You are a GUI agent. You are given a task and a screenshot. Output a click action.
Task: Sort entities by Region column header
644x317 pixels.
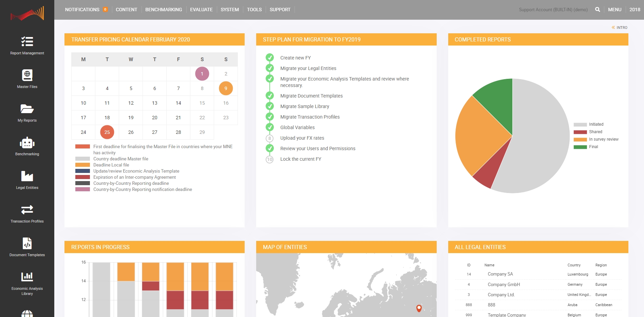[601, 265]
